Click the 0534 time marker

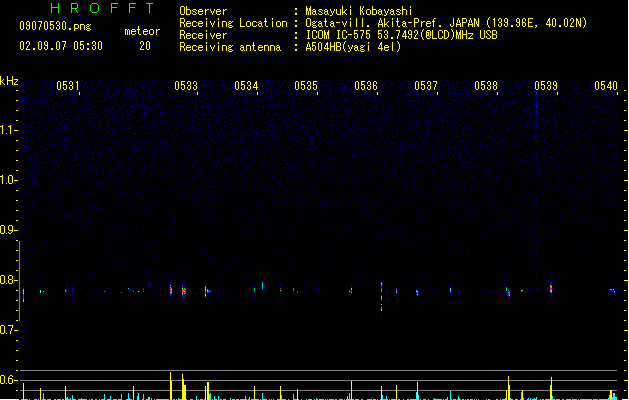pos(246,86)
